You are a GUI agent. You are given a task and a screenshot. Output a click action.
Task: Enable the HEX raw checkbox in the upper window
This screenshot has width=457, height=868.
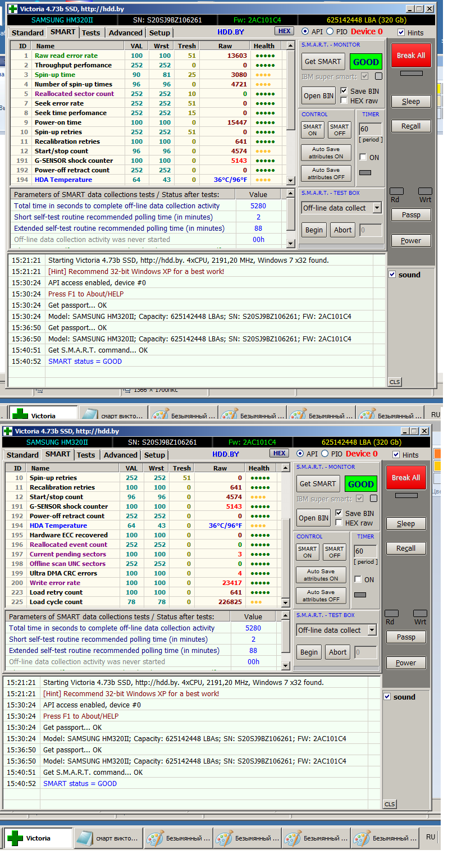point(344,100)
